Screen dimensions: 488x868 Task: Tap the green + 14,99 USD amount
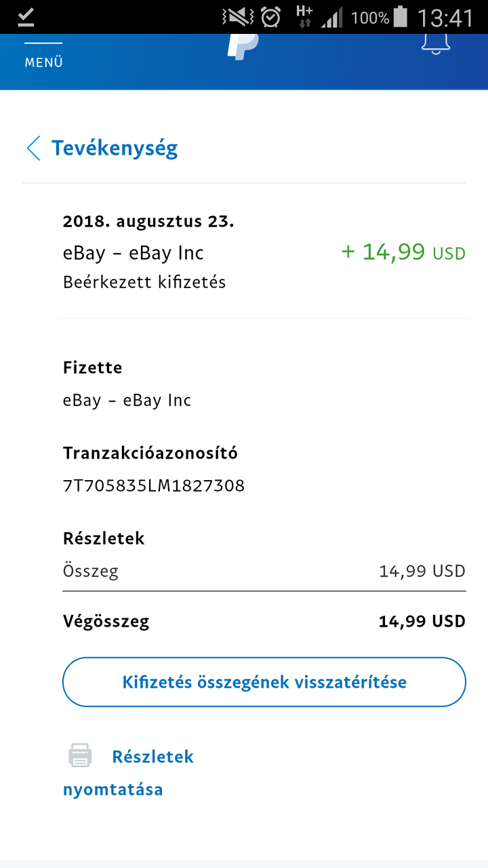point(403,253)
